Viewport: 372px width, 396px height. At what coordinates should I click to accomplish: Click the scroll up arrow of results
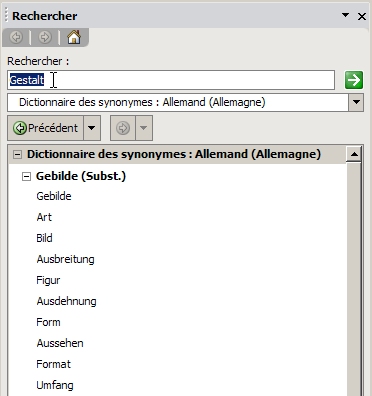354,154
